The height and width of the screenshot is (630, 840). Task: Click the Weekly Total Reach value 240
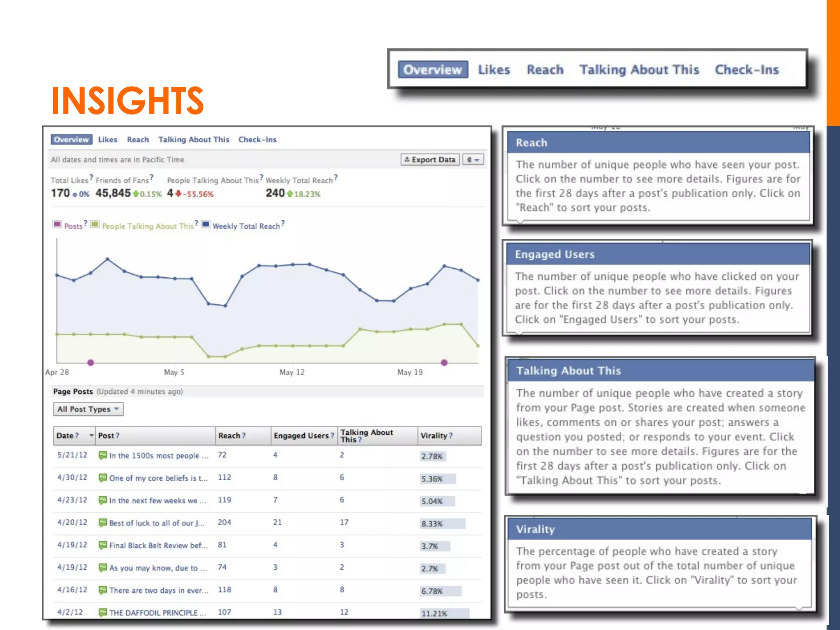point(275,193)
